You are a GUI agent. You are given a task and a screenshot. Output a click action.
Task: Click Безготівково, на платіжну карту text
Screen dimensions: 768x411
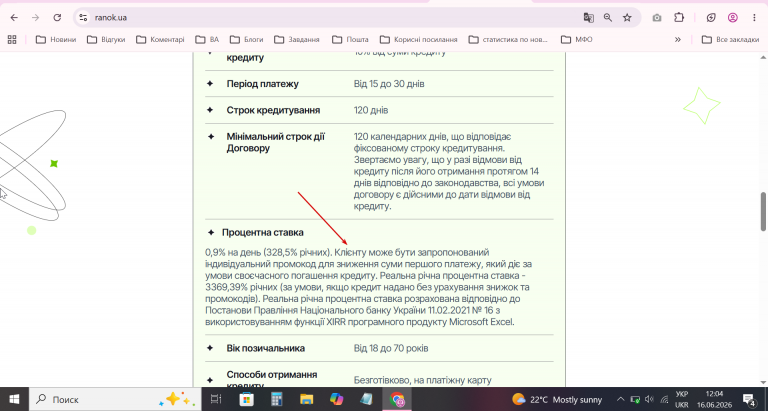(422, 380)
